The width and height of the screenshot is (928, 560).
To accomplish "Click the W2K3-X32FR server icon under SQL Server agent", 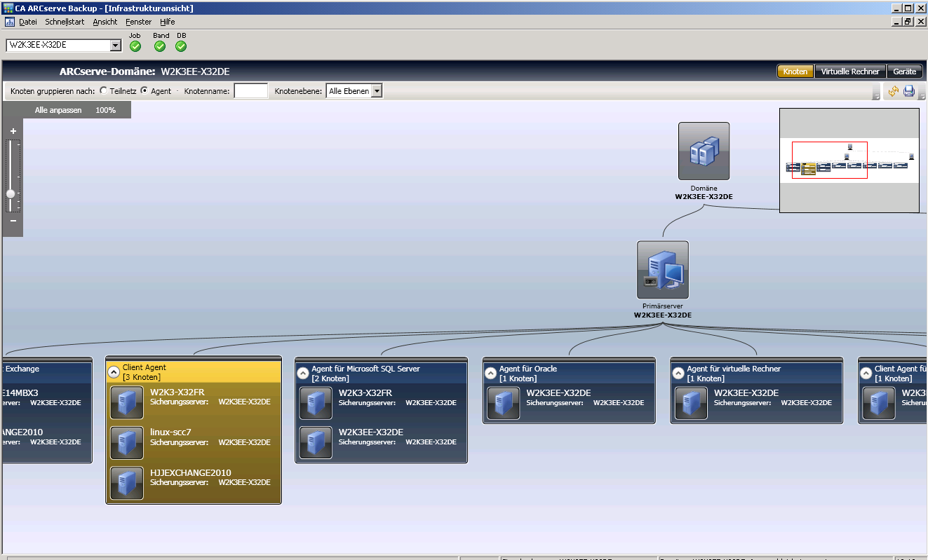I will pos(316,403).
